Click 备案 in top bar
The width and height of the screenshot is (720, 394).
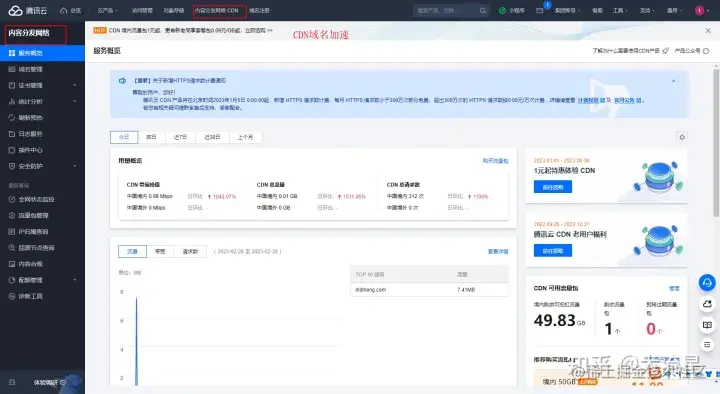(597, 10)
